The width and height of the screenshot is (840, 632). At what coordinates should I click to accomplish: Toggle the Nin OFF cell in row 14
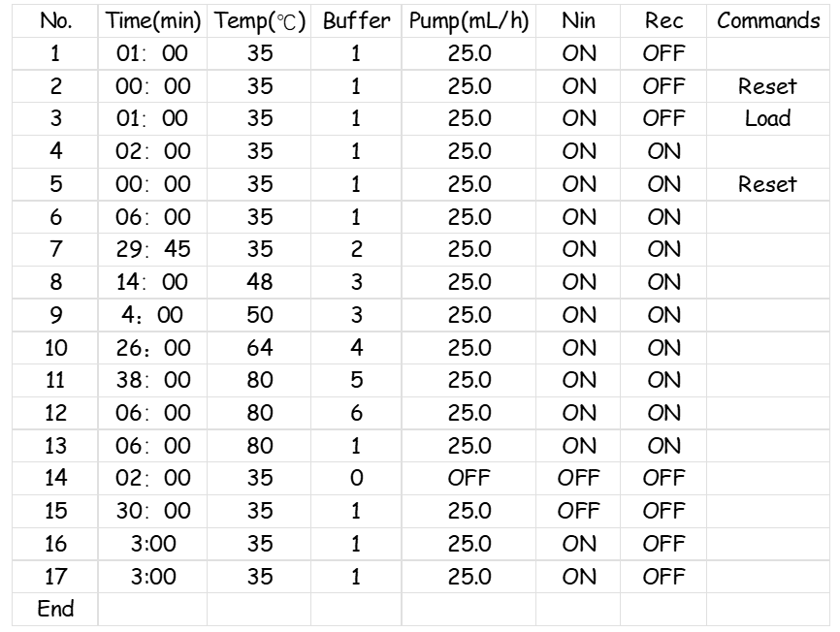(x=579, y=478)
